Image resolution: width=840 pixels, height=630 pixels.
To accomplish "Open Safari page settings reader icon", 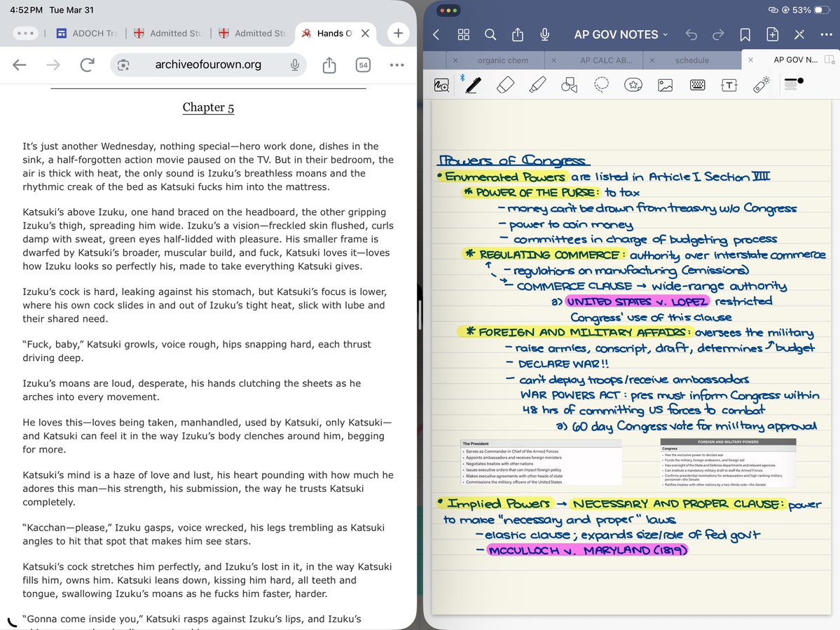I will (123, 64).
